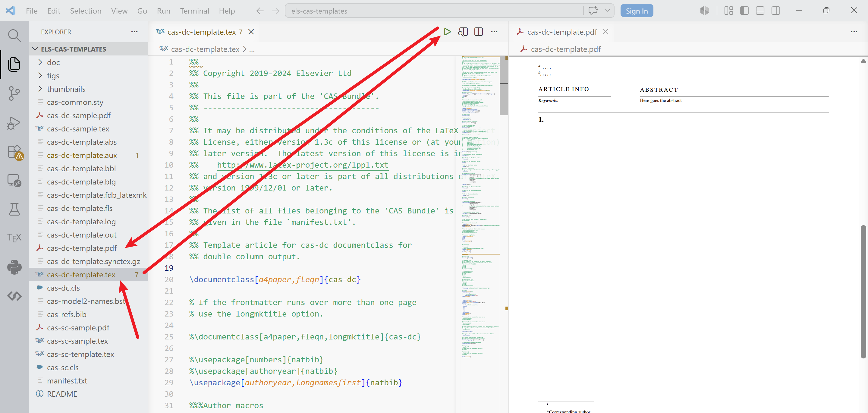Open the code brackets view icon
The width and height of the screenshot is (868, 413).
click(x=14, y=296)
